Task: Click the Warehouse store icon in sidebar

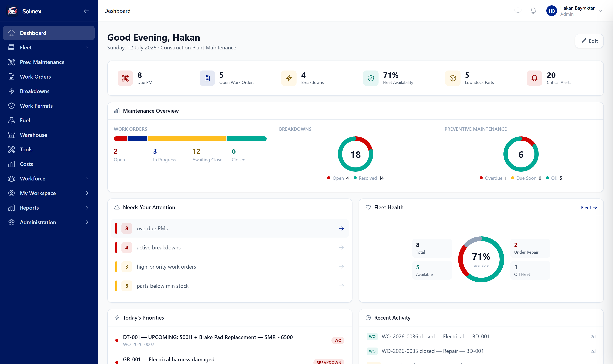Action: pyautogui.click(x=11, y=135)
